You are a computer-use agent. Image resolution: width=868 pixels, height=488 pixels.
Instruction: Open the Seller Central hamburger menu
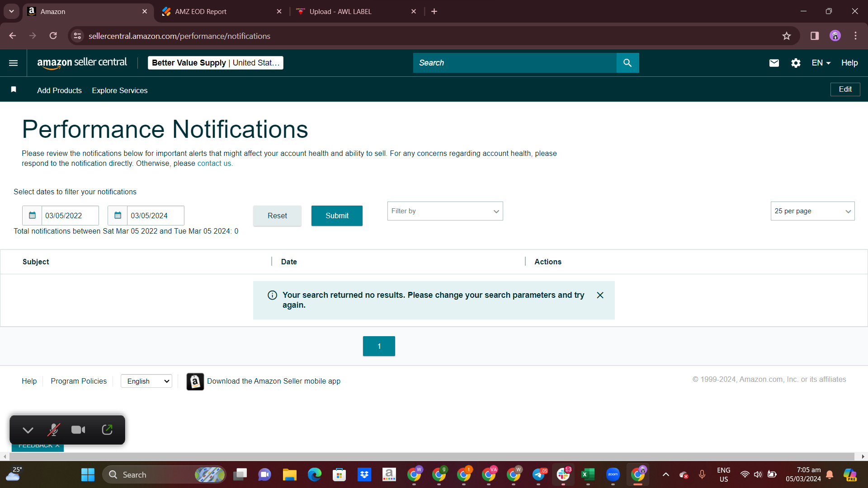14,63
